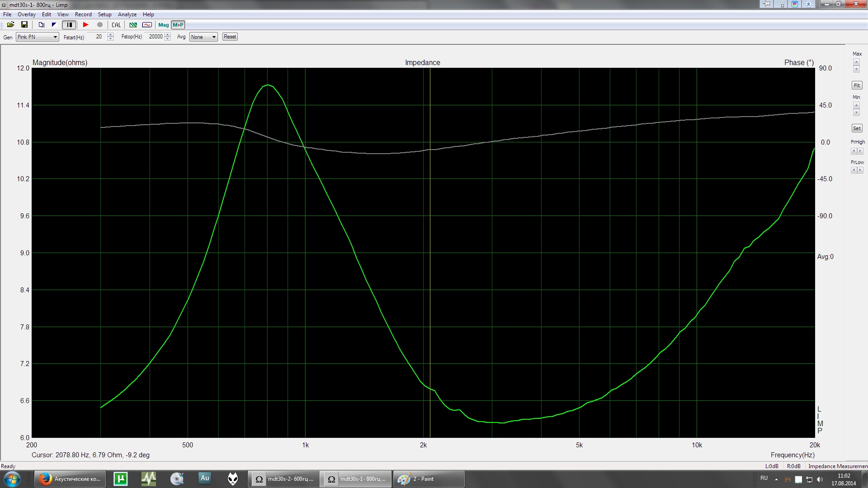Click the save floppy disk icon
Image resolution: width=868 pixels, height=488 pixels.
(24, 25)
